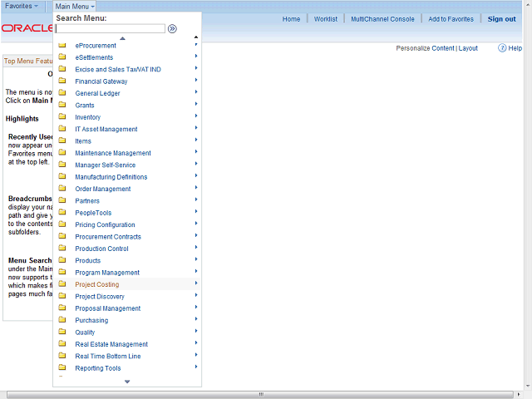532x399 pixels.
Task: Open the Worklist link
Action: [x=326, y=19]
